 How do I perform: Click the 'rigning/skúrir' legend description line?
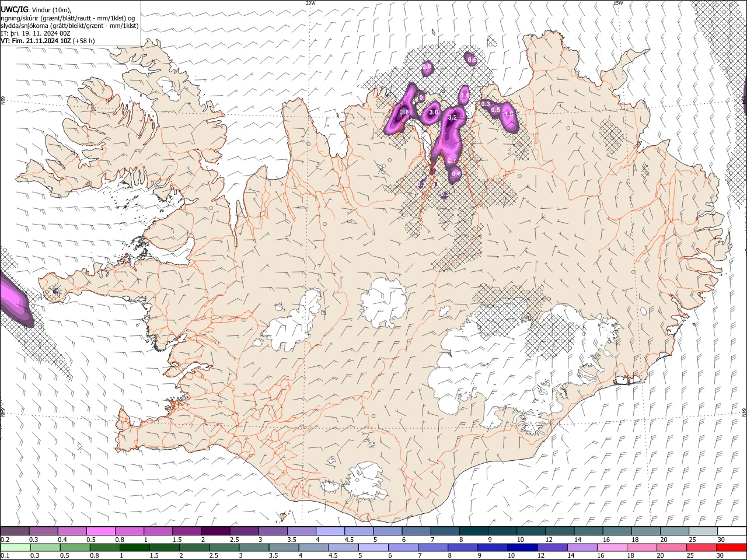click(68, 18)
